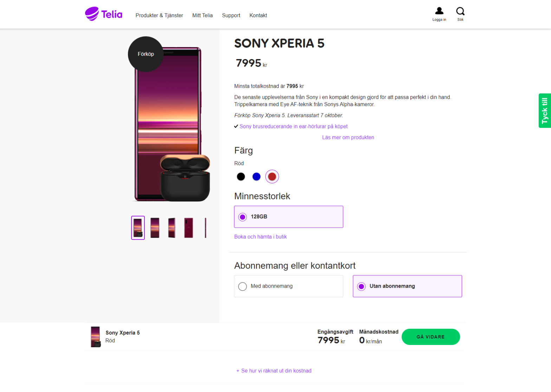Click the small Sony Xperia 5 summary image
The image size is (551, 392).
click(x=96, y=337)
